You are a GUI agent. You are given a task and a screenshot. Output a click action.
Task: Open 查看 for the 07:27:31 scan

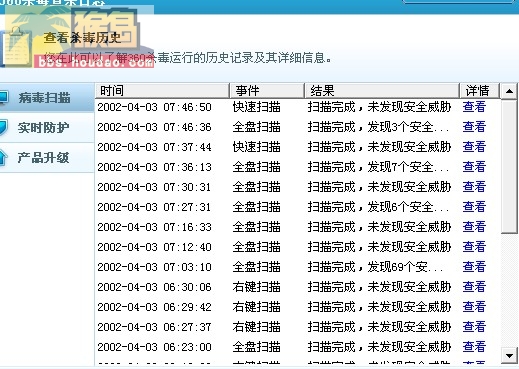click(x=474, y=207)
